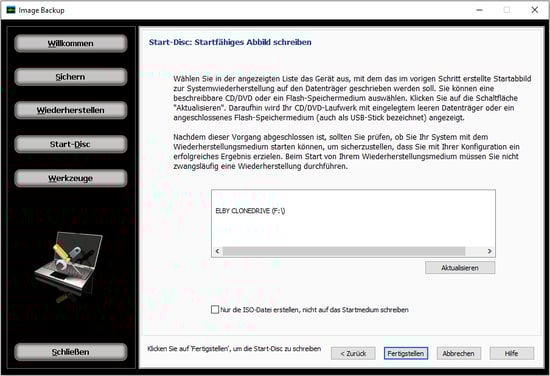Click the right arrow of the list scrollbar
The width and height of the screenshot is (550, 376).
(489, 251)
